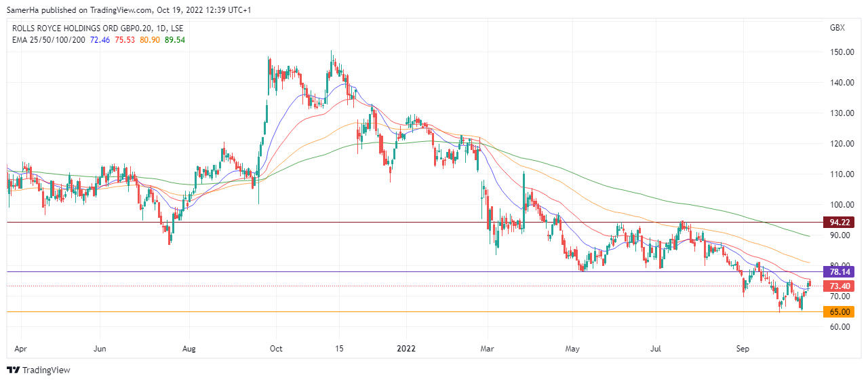Screen dimensions: 868x382
Task: Click the TradingView logo icon
Action: (14, 370)
